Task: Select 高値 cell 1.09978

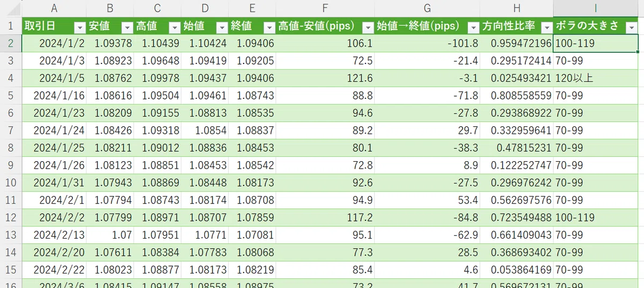Action: [x=157, y=78]
